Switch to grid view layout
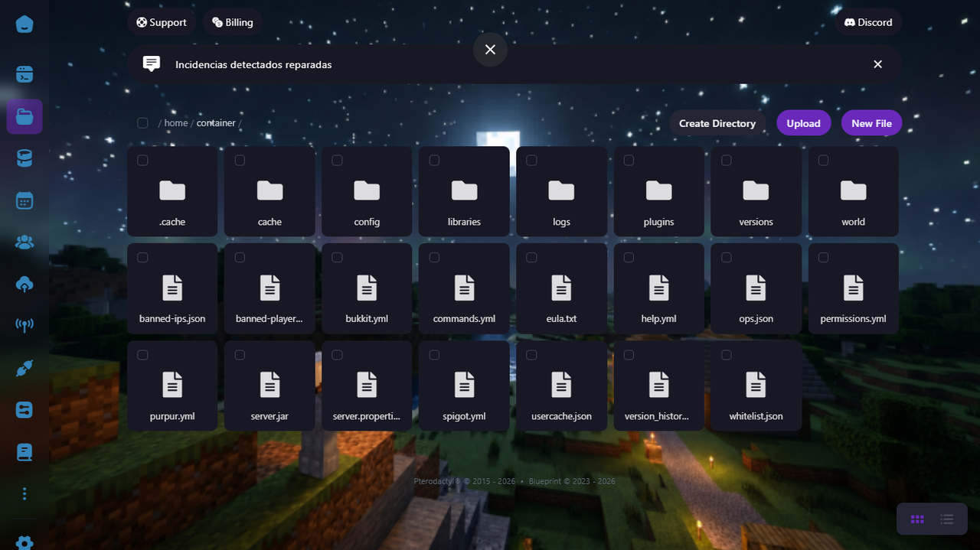 tap(917, 519)
